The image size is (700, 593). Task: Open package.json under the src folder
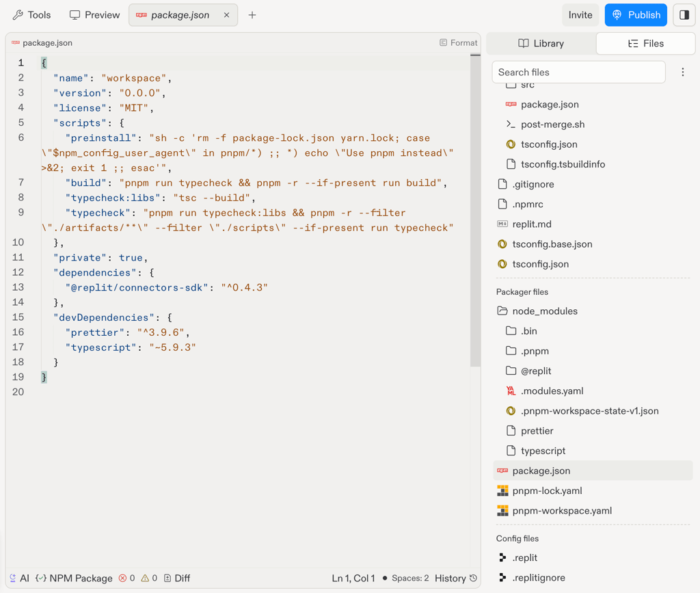[x=549, y=105]
